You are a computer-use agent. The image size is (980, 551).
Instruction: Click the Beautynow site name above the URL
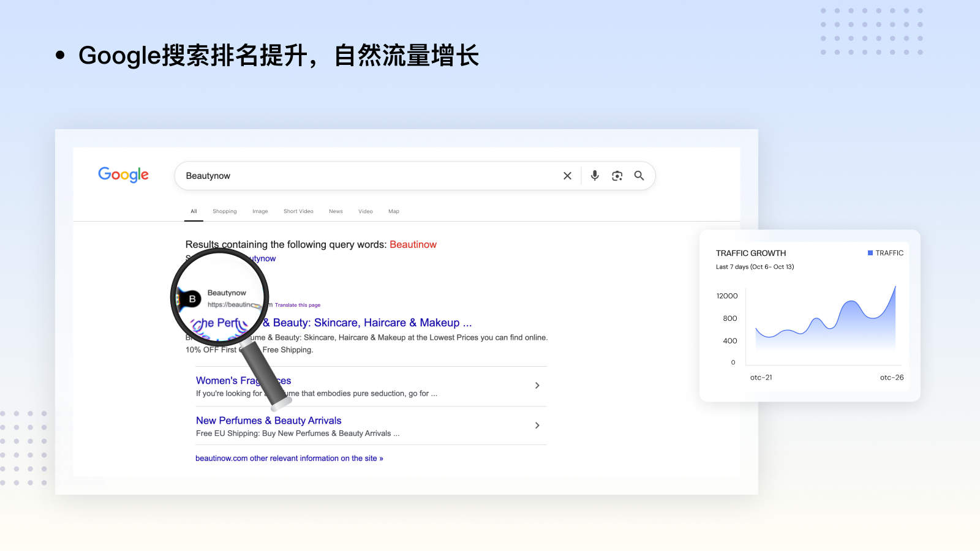click(227, 293)
